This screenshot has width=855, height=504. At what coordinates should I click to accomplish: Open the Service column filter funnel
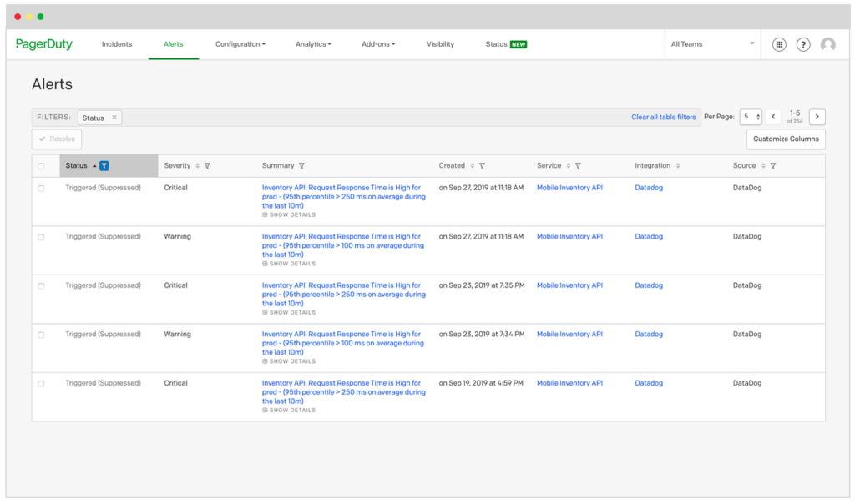(x=578, y=166)
